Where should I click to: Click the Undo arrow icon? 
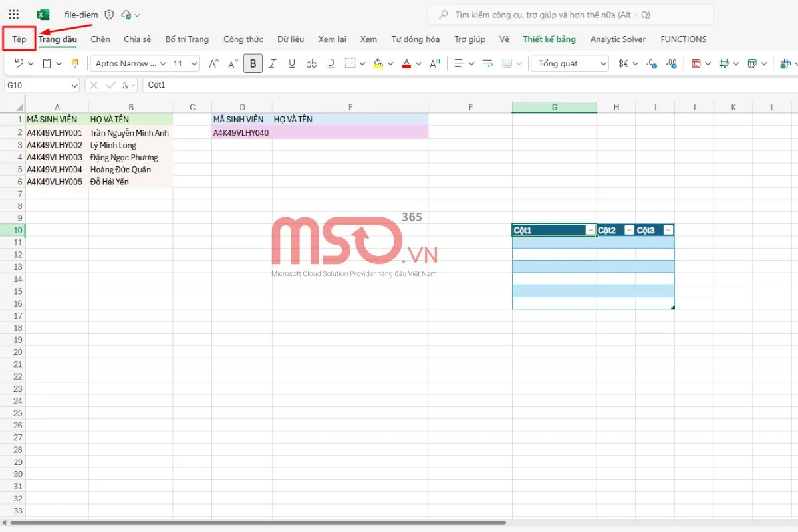(19, 64)
